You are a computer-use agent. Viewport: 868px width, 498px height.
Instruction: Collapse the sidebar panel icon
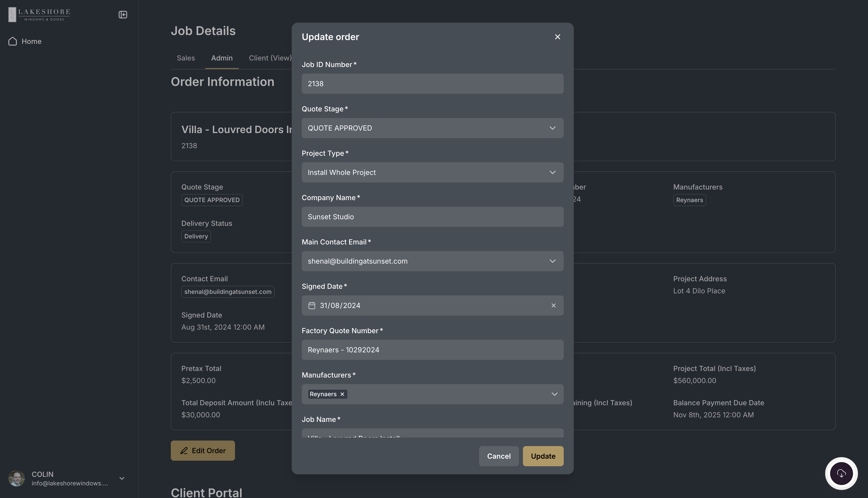(123, 15)
